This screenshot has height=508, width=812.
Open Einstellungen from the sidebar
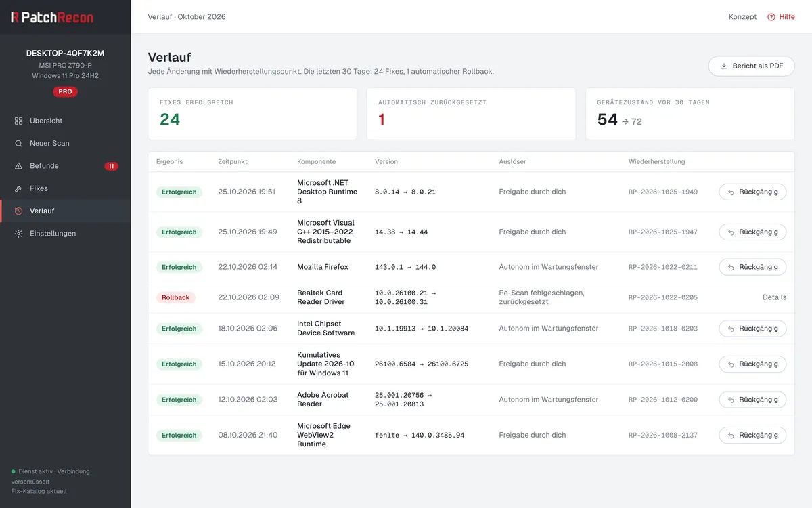(x=65, y=234)
